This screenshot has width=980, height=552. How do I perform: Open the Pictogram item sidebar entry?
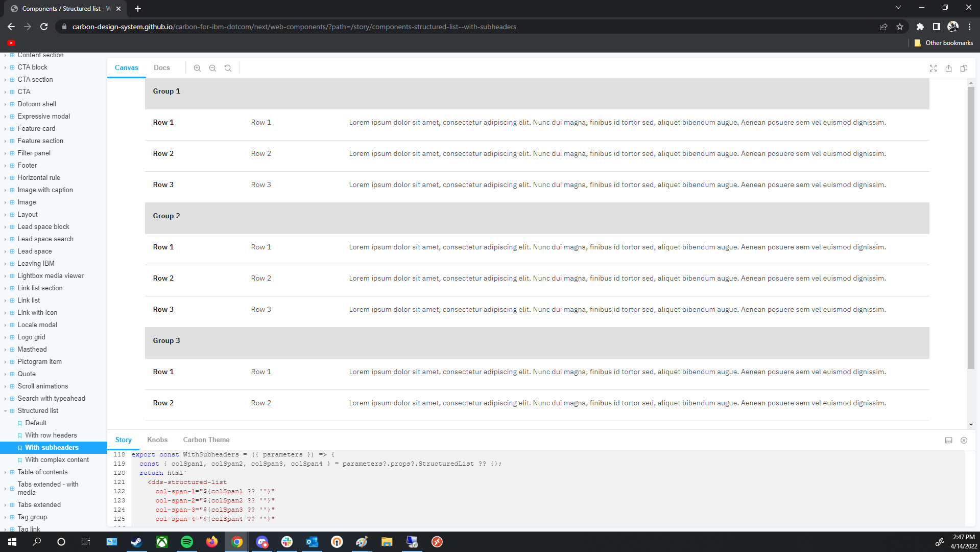click(39, 362)
